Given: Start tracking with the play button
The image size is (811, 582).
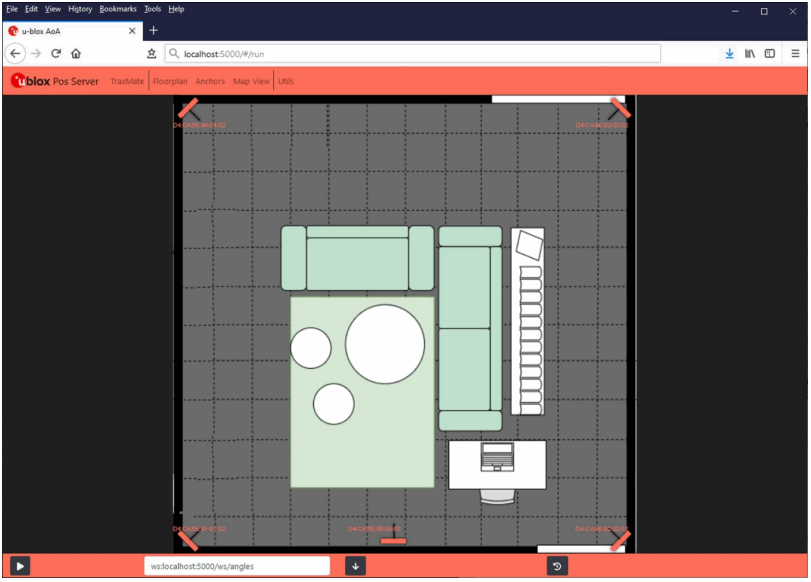Looking at the screenshot, I should [x=20, y=566].
